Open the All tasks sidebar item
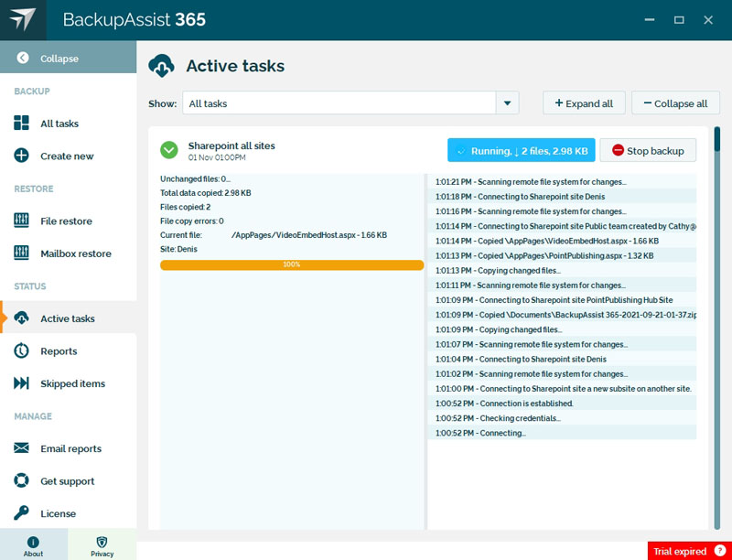 [68, 124]
